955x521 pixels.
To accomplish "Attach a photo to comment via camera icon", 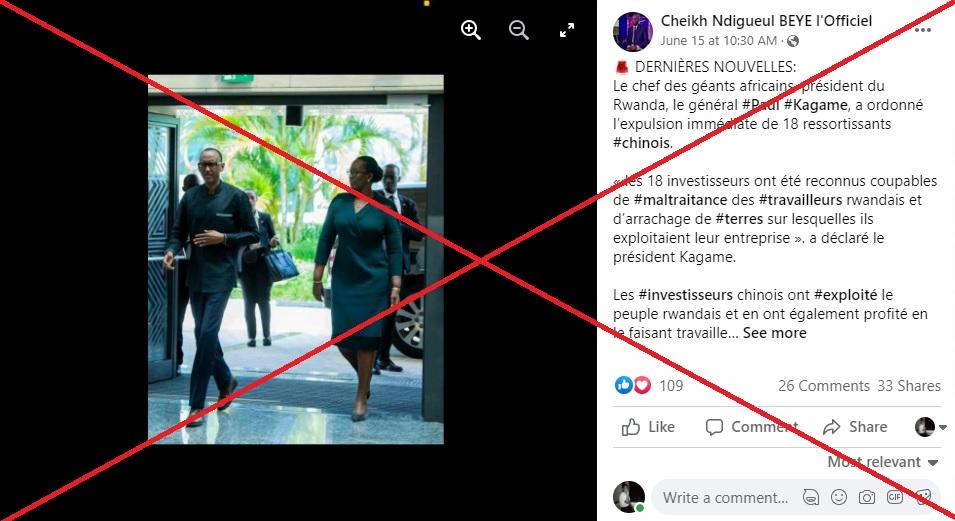I will click(x=867, y=497).
